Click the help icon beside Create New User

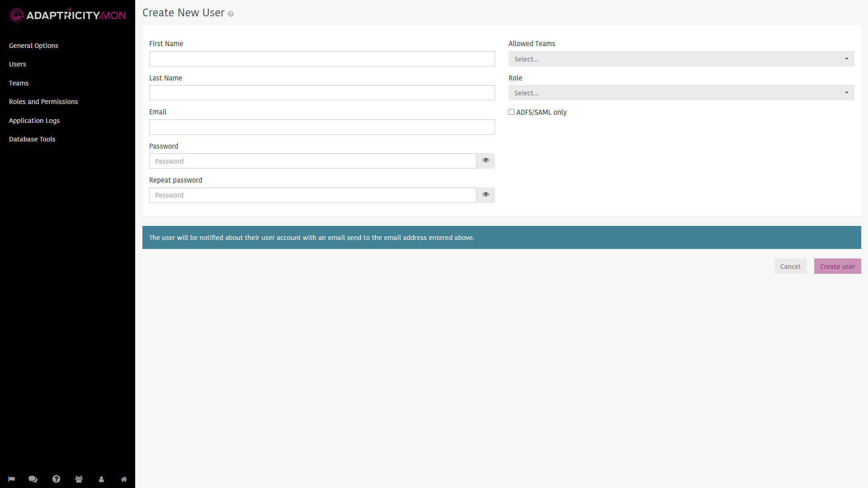[x=231, y=14]
